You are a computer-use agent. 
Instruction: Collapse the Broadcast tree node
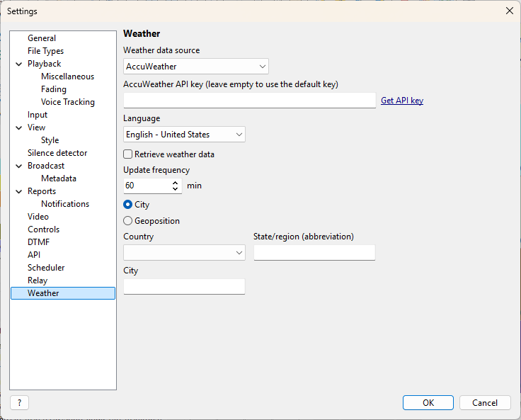coord(19,166)
